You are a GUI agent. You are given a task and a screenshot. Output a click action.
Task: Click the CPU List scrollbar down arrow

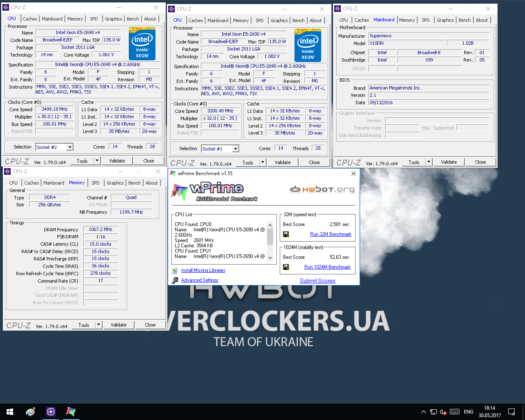270,258
